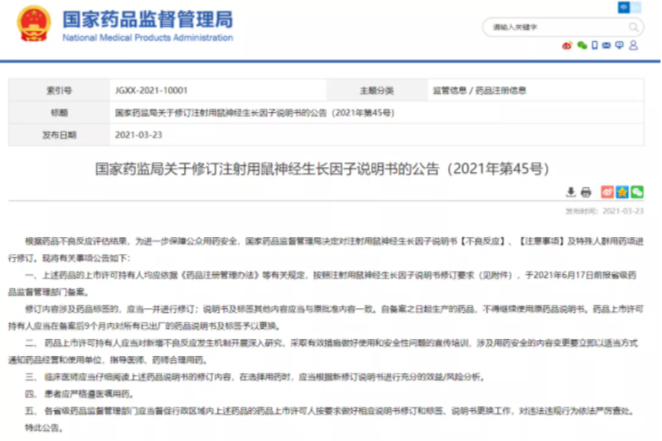
Task: Share to WeChat using green share icon
Action: [x=637, y=192]
